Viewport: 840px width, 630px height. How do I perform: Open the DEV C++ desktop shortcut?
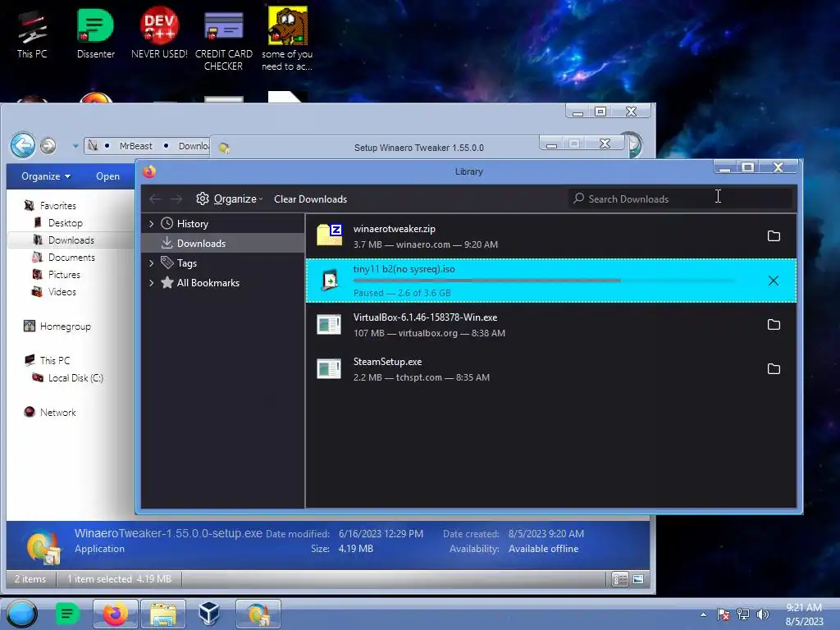159,33
